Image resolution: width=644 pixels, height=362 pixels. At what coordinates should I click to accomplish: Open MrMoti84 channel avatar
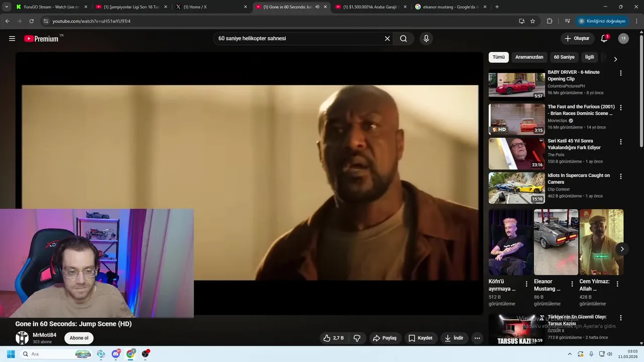click(x=22, y=338)
